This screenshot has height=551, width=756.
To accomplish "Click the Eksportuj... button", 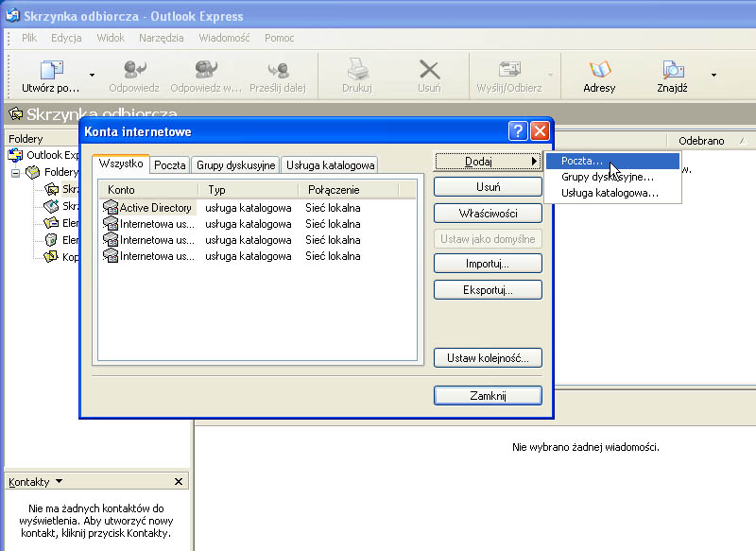I will 488,290.
